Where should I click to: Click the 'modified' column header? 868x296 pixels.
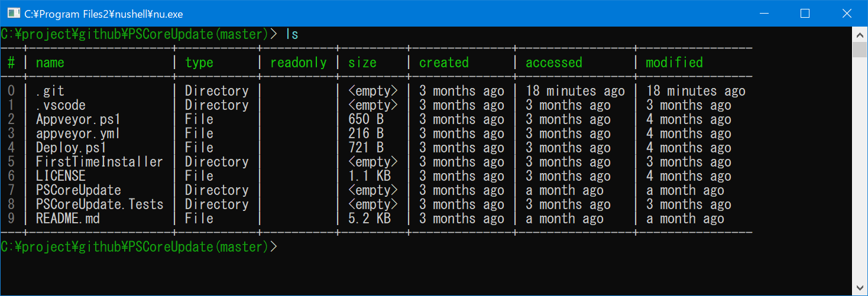click(x=674, y=63)
